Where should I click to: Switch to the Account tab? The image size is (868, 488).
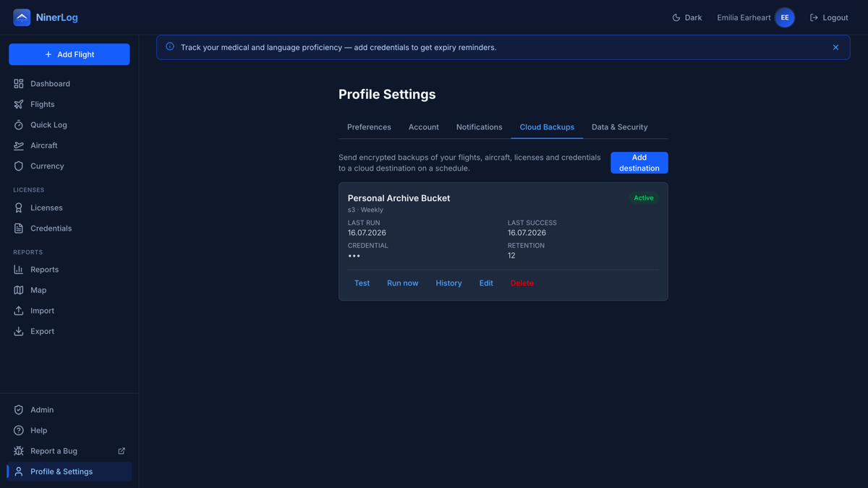tap(424, 127)
